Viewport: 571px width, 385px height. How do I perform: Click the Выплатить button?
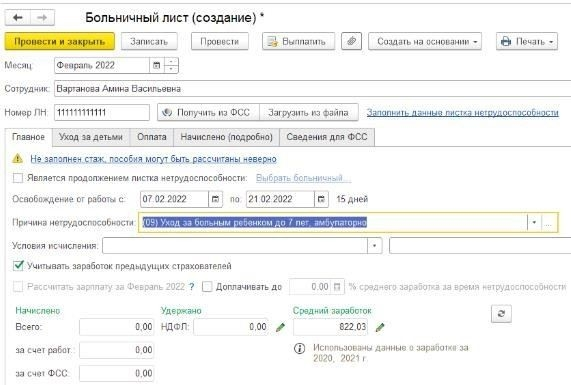[298, 42]
